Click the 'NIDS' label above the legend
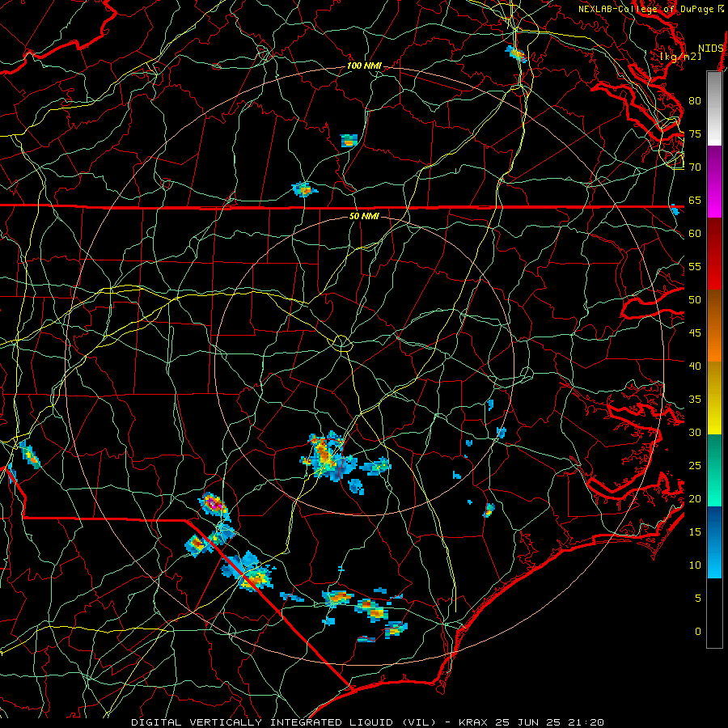 pos(710,49)
